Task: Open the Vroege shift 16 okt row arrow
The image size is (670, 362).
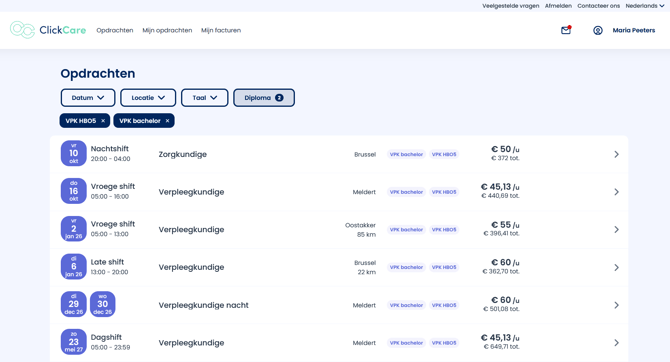Action: 616,192
